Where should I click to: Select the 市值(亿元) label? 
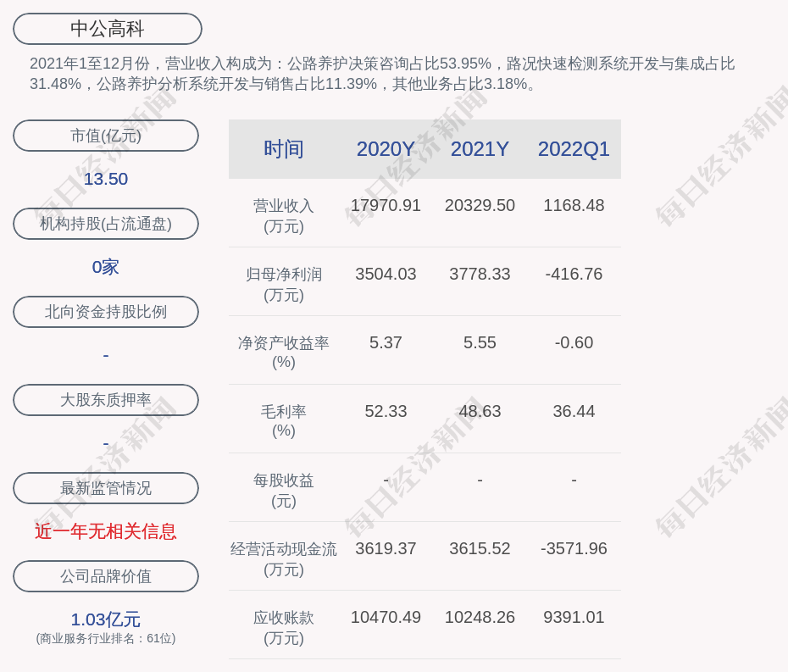pos(106,136)
